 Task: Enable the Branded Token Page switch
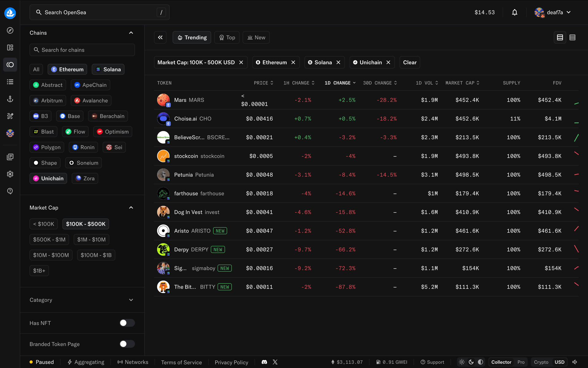tap(127, 344)
